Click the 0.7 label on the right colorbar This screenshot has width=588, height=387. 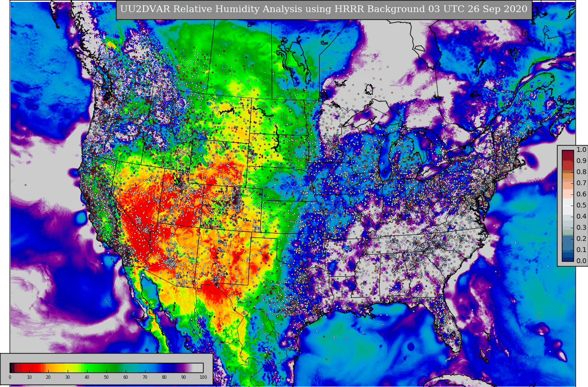tap(581, 183)
